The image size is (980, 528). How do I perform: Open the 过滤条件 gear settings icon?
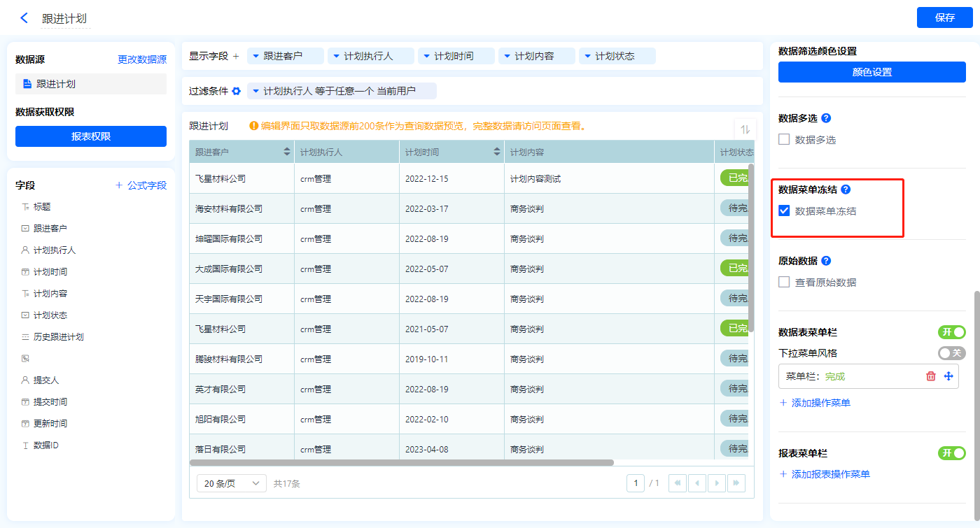click(237, 91)
